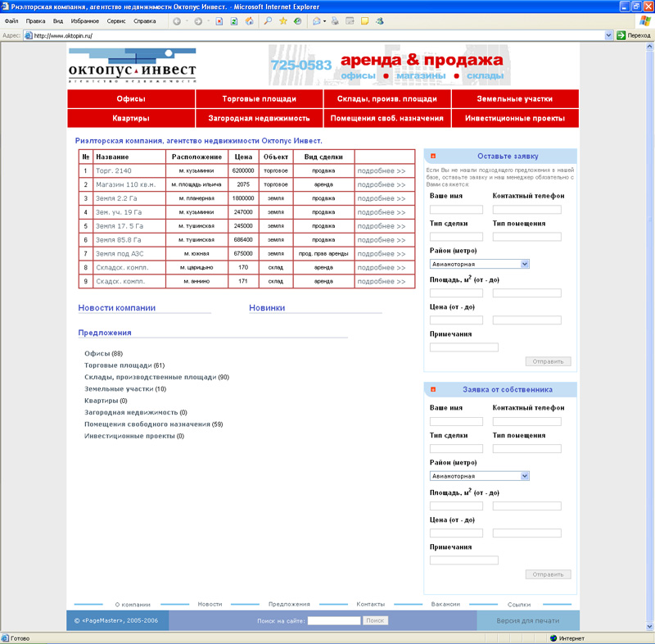
Task: Open the History toolbar icon
Action: tap(297, 21)
